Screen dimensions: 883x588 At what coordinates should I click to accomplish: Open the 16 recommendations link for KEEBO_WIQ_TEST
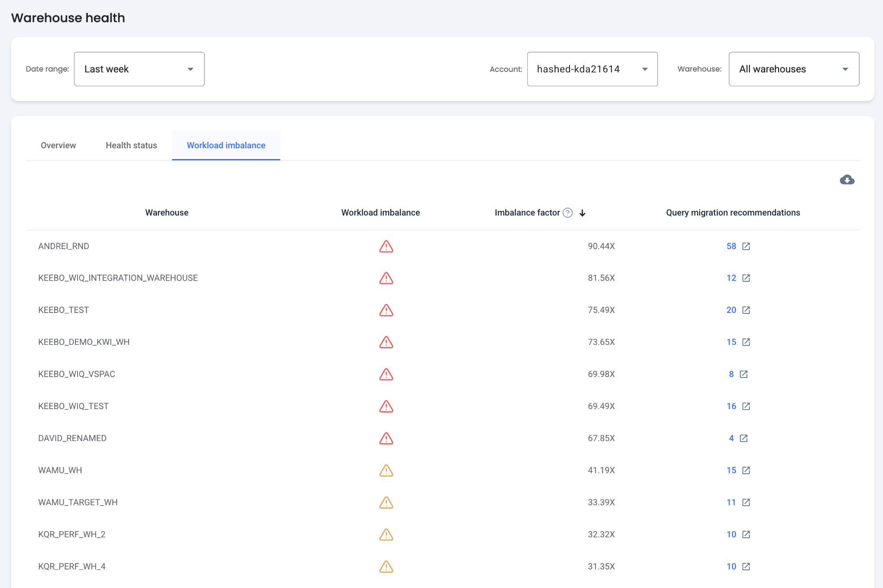[x=731, y=406]
